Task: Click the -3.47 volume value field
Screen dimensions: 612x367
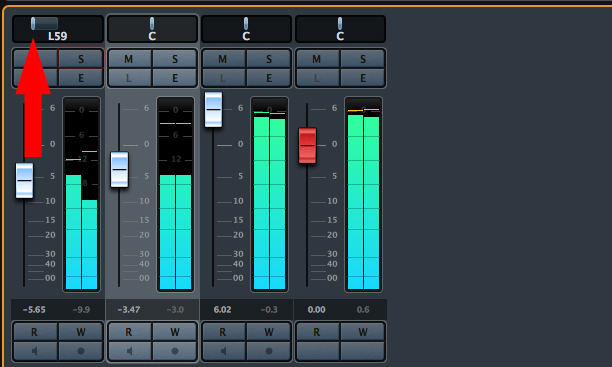Action: pos(129,310)
